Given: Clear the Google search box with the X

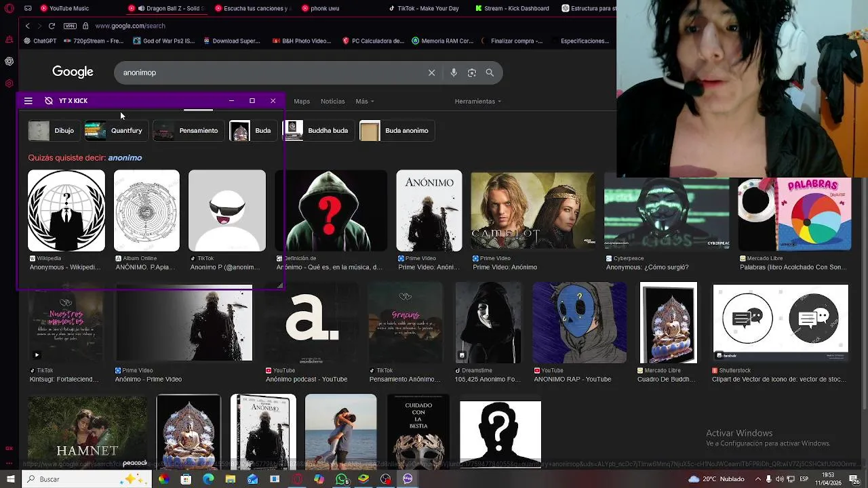Looking at the screenshot, I should point(431,73).
